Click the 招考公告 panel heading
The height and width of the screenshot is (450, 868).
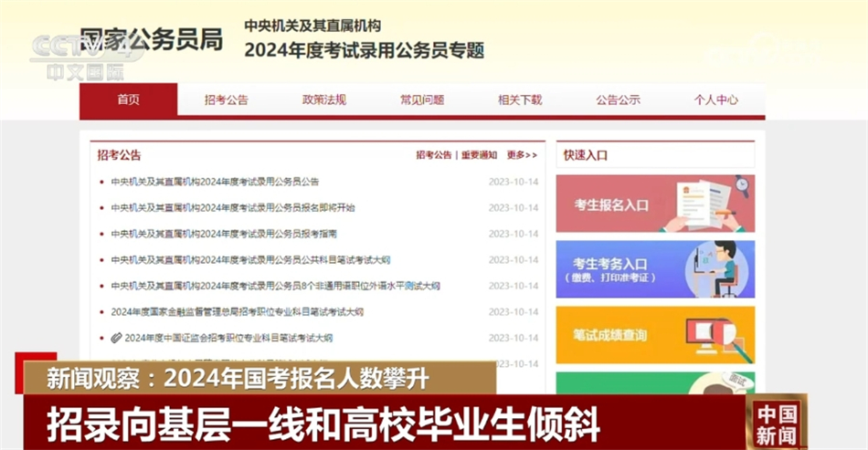119,155
